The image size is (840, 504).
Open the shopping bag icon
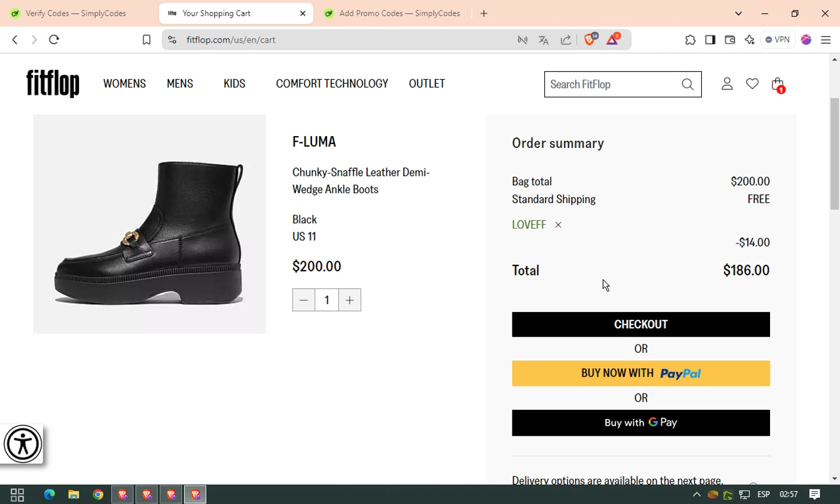coord(778,85)
